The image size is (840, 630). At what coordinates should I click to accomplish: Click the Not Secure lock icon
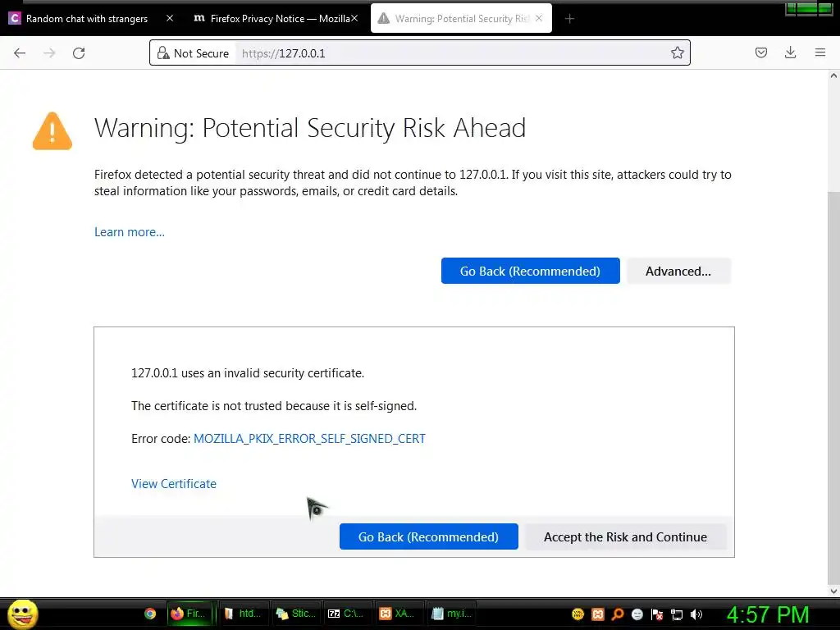point(162,53)
